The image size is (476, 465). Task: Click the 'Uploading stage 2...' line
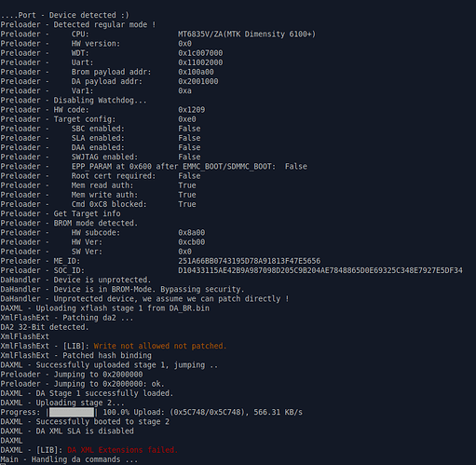click(x=62, y=403)
